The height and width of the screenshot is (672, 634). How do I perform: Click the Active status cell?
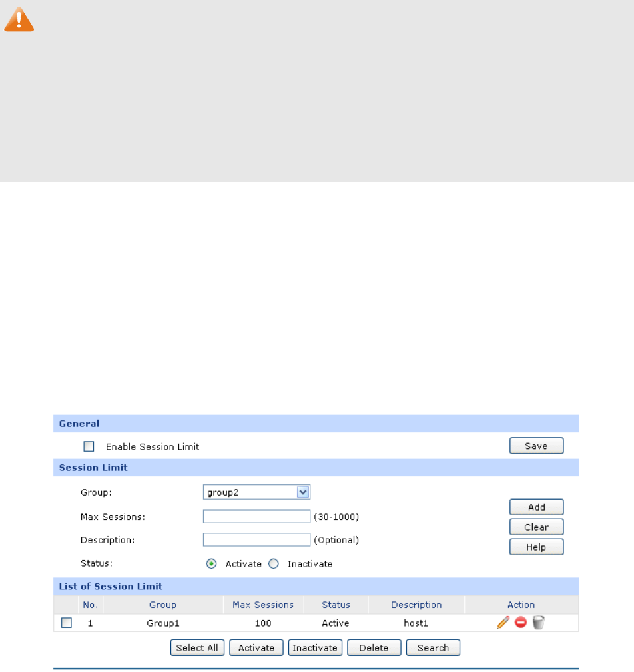point(336,623)
